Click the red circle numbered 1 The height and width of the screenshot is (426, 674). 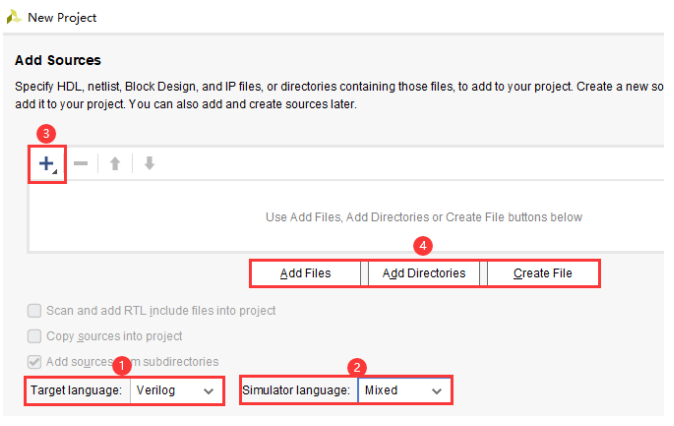point(122,365)
